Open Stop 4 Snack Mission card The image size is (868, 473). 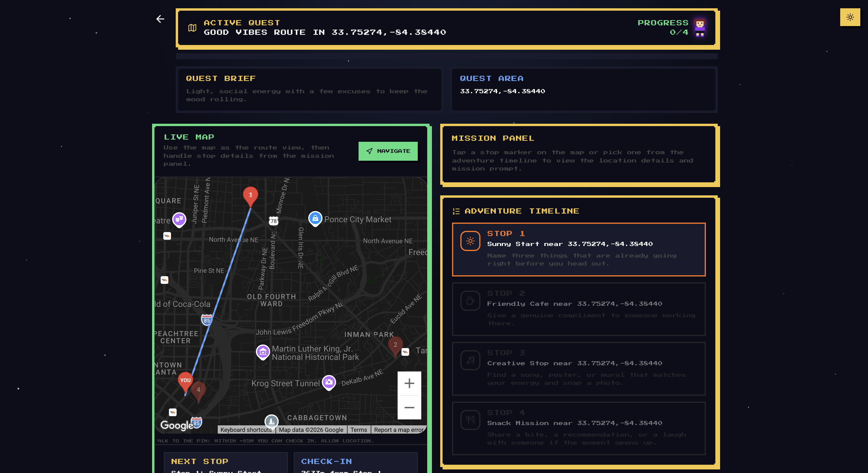[579, 428]
